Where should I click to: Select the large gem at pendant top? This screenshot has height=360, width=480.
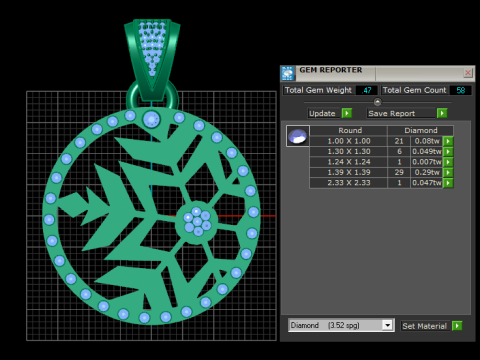tap(151, 119)
